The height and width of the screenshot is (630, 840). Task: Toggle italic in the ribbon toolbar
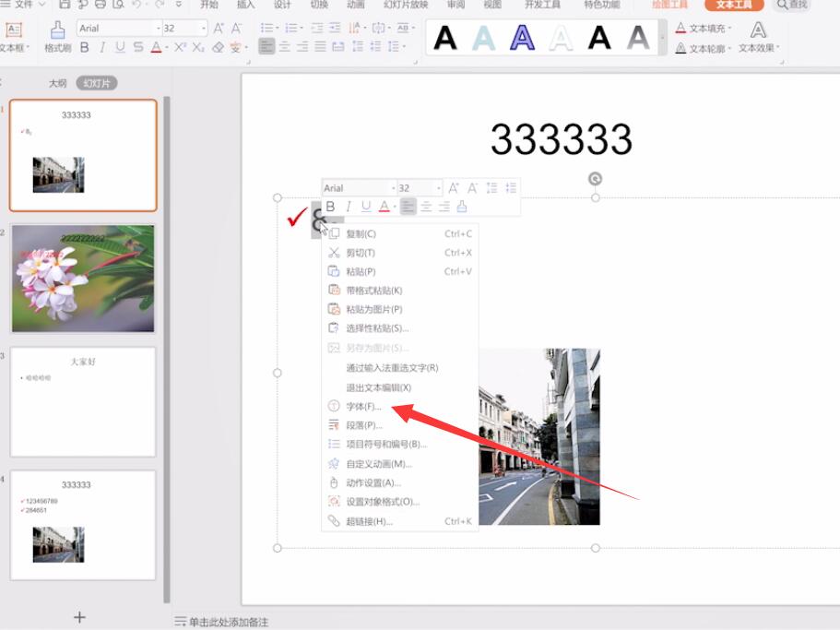coord(101,48)
